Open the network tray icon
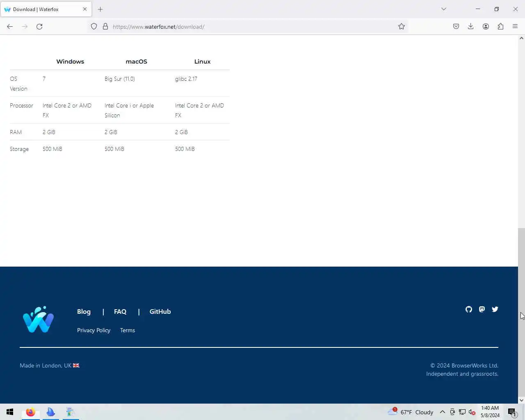Image resolution: width=525 pixels, height=420 pixels. point(462,412)
